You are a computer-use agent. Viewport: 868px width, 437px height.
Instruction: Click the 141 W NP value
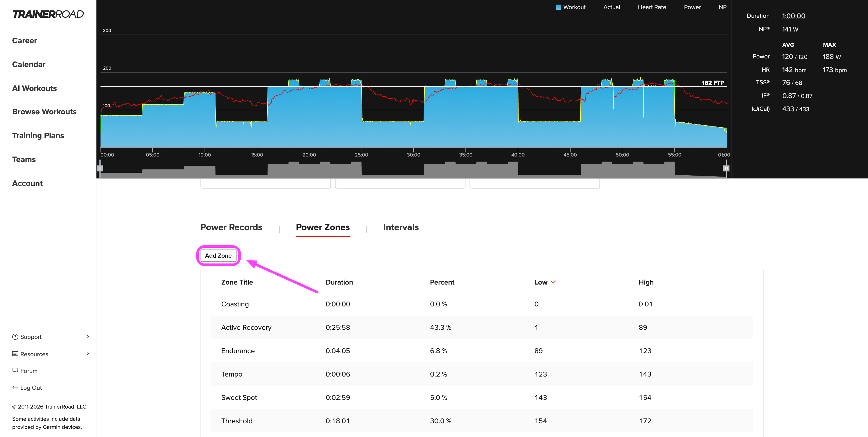(790, 29)
